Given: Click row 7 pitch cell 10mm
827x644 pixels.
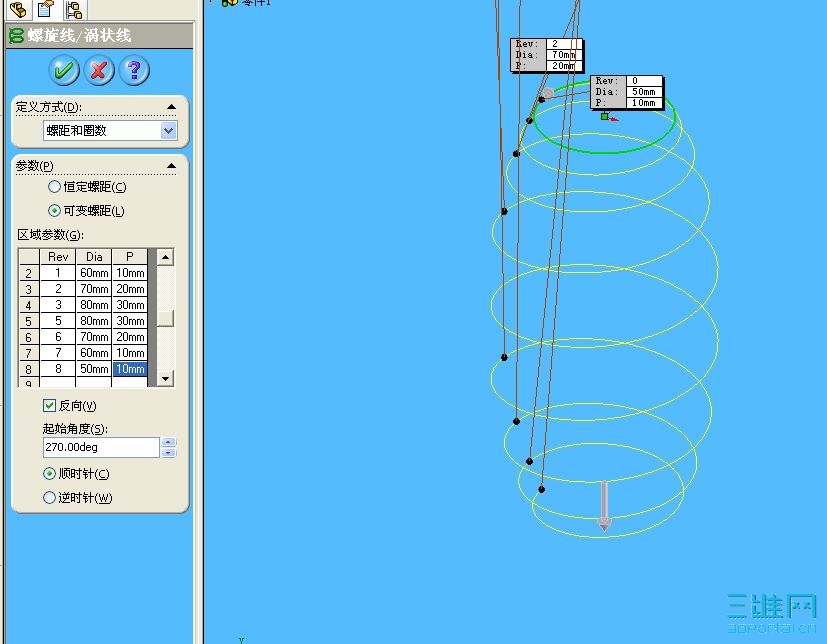Looking at the screenshot, I should 130,353.
